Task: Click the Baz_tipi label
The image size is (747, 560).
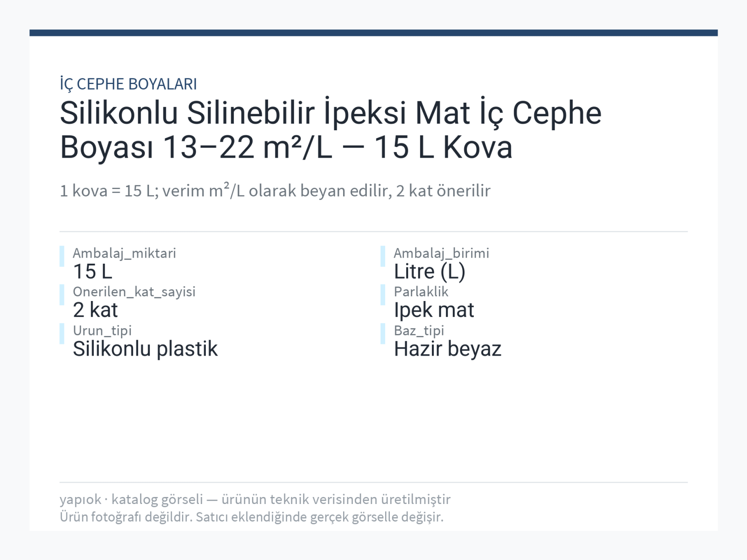Action: click(419, 330)
